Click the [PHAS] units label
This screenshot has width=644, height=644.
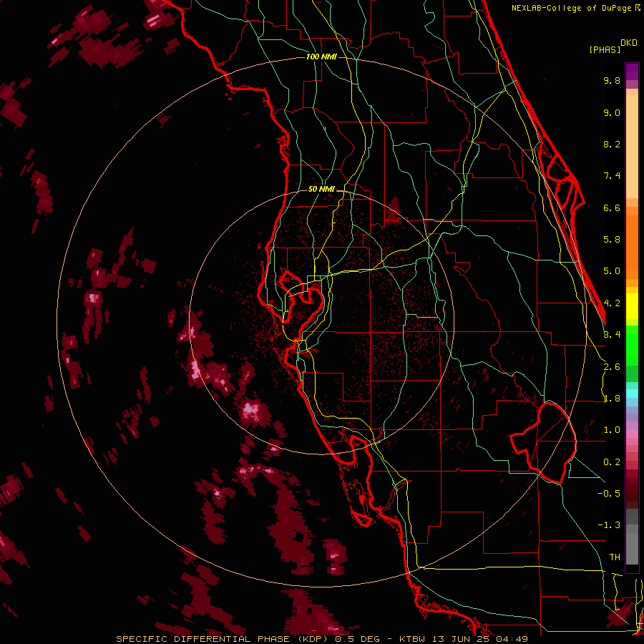[x=605, y=49]
